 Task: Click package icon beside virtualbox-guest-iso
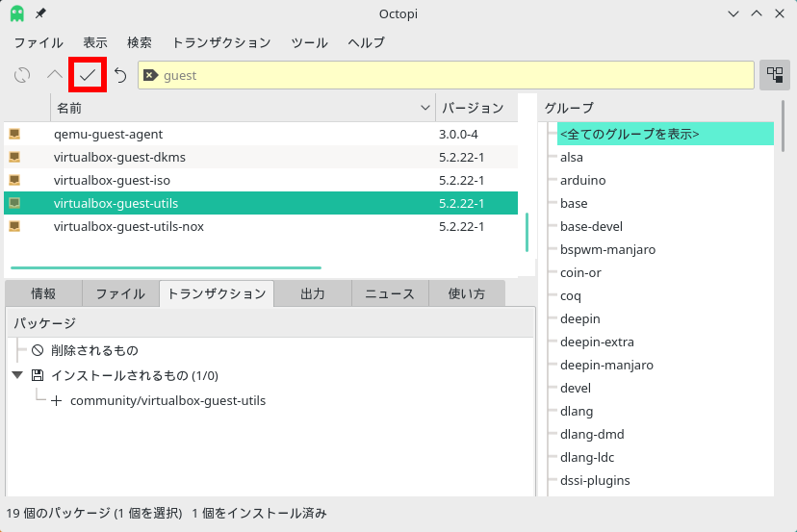tap(14, 180)
